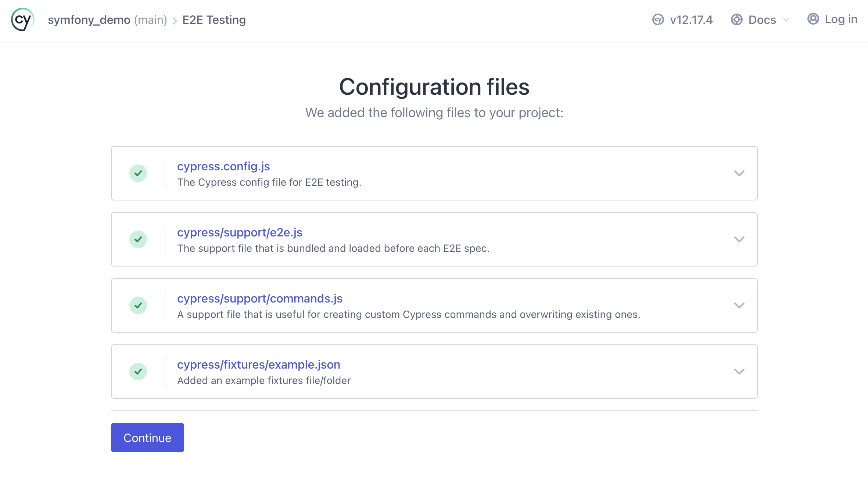Viewport: 868px width, 478px height.
Task: Click green checkmark beside cypress/support/commands.js
Action: click(x=138, y=305)
